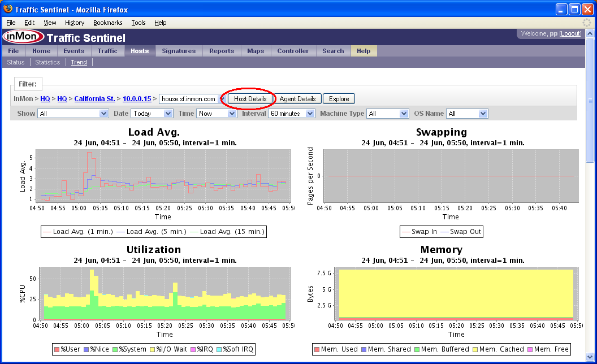
Task: Follow the California St. breadcrumb link
Action: coord(95,99)
